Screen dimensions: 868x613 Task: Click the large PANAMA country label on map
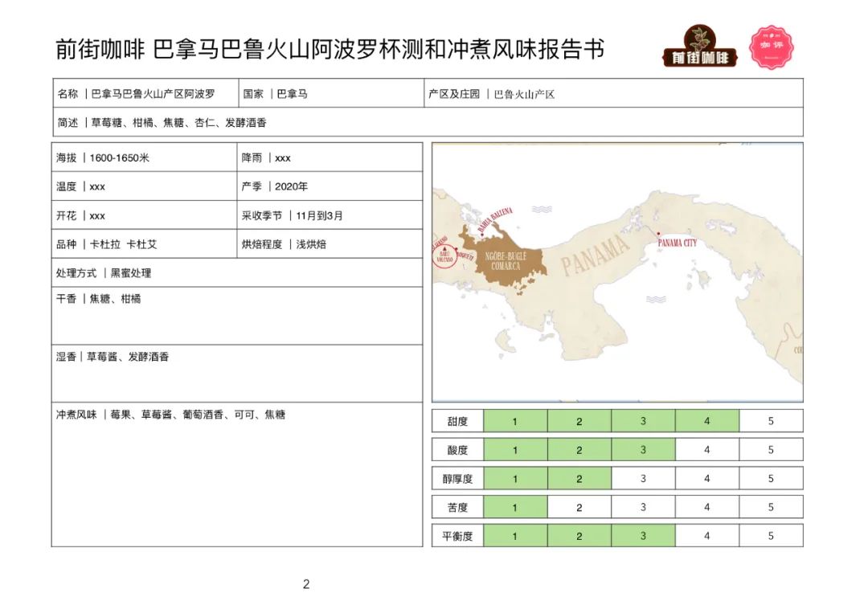pos(596,255)
